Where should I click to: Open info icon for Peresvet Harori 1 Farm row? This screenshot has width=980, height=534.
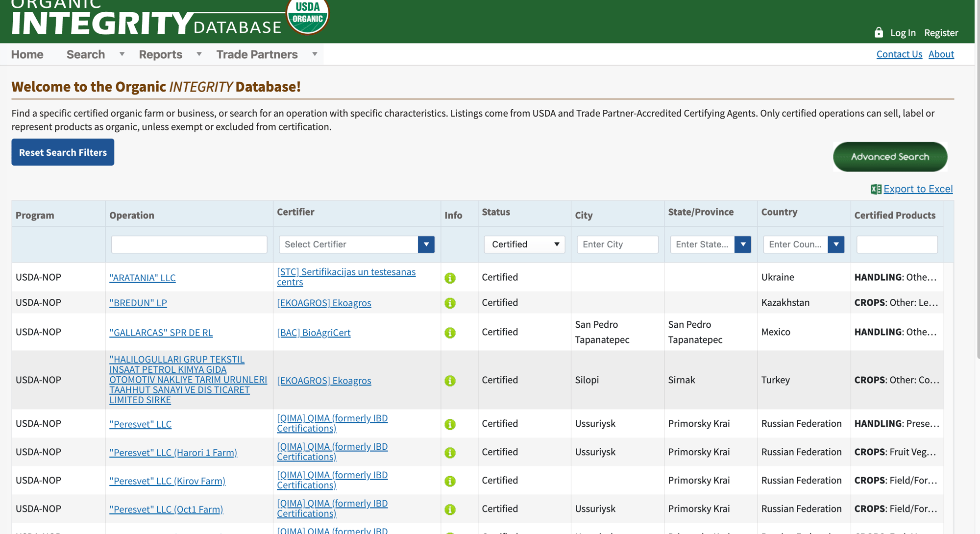450,453
